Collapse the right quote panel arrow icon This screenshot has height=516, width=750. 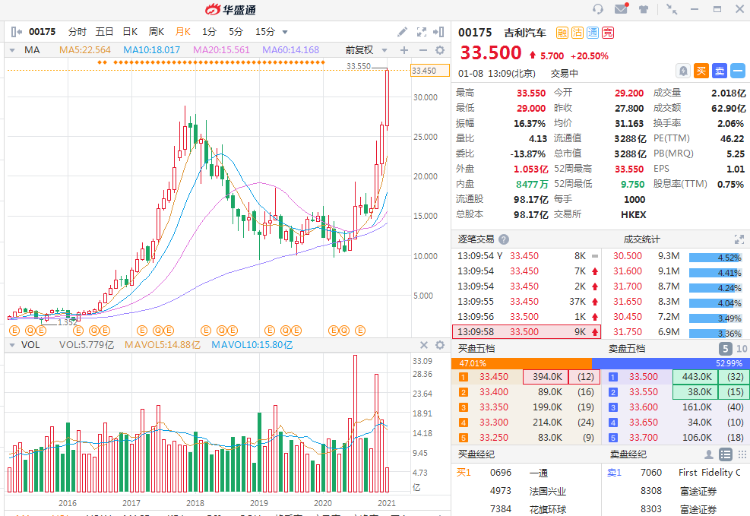click(x=438, y=32)
